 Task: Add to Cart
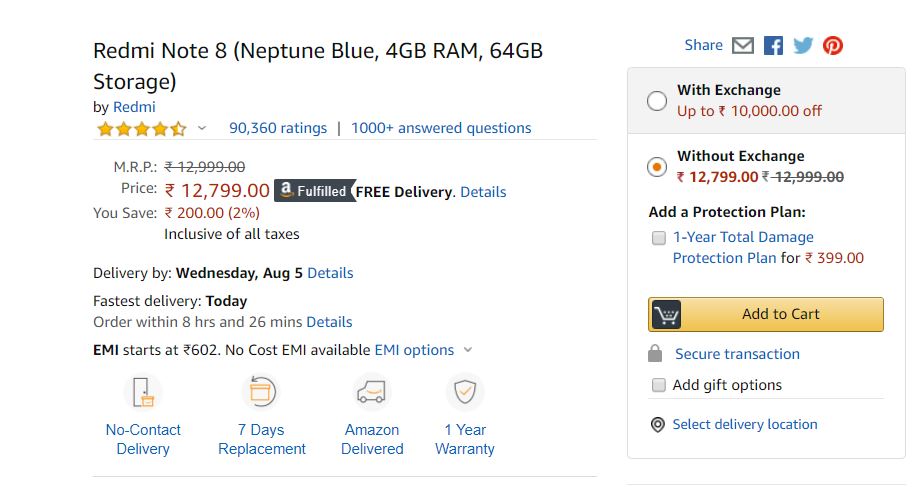(766, 315)
